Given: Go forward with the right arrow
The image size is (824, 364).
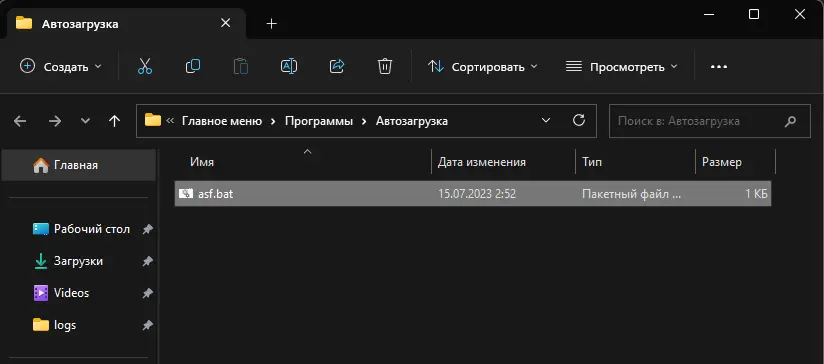Looking at the screenshot, I should click(x=55, y=121).
